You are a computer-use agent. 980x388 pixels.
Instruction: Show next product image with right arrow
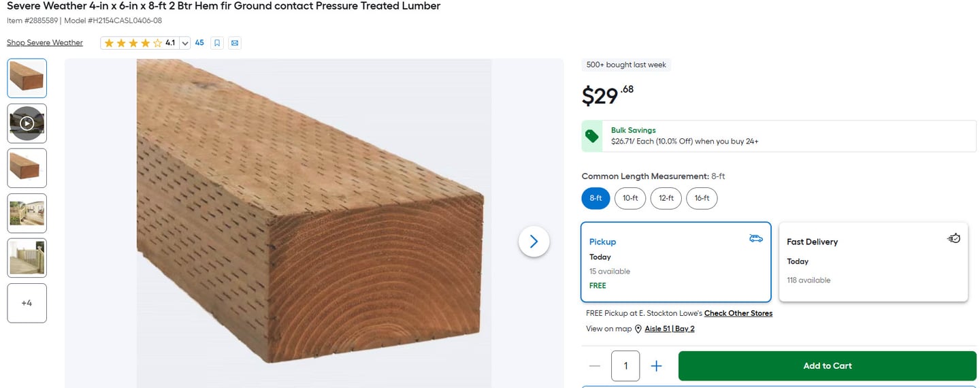click(x=534, y=242)
